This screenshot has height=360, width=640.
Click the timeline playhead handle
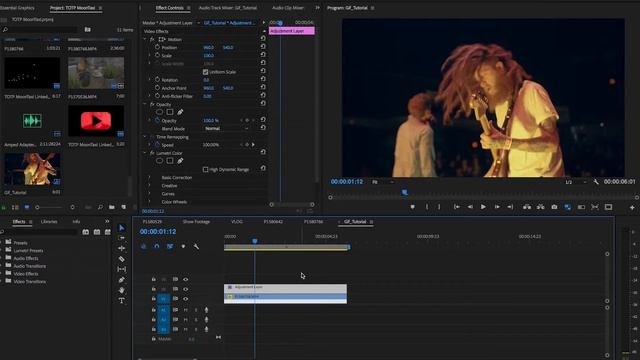[255, 241]
